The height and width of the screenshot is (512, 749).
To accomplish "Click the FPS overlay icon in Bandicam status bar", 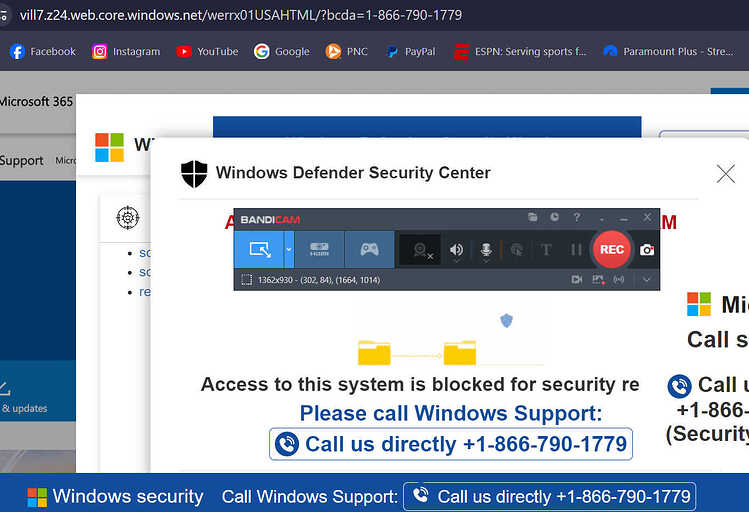I will 598,279.
